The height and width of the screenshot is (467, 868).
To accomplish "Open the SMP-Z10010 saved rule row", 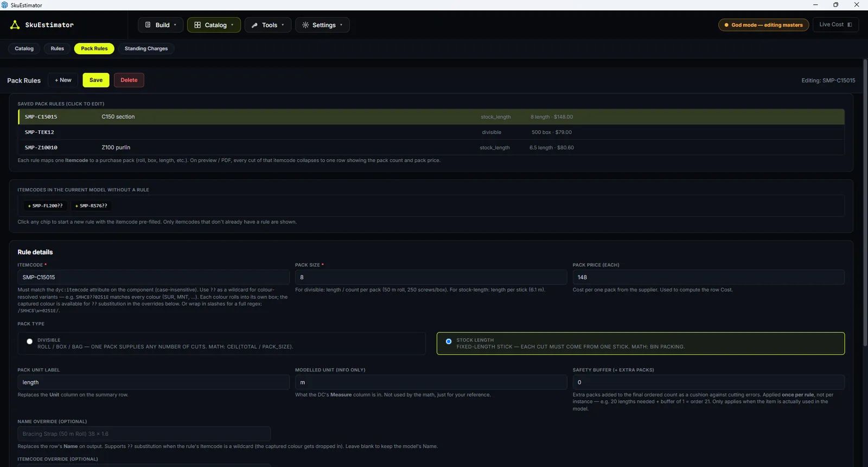I will [431, 147].
